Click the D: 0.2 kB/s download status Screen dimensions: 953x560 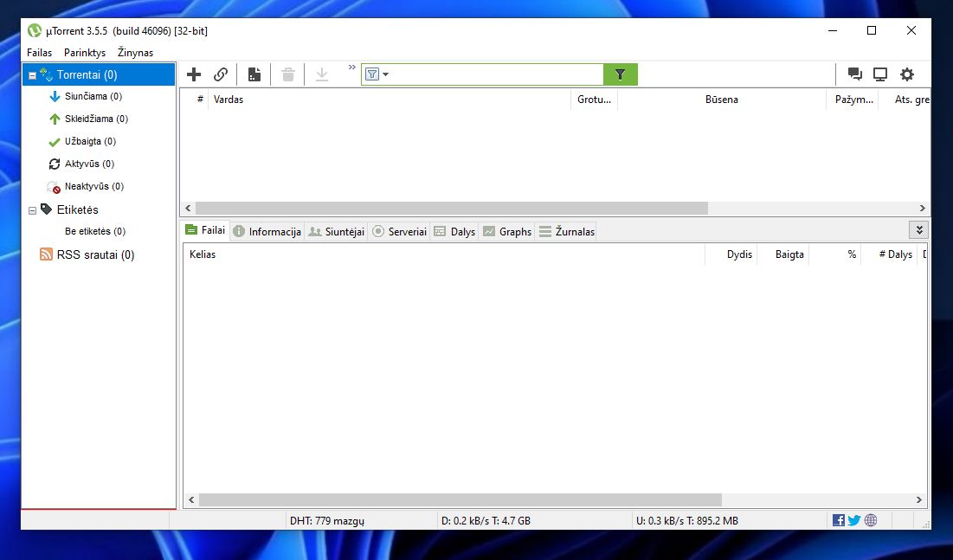pos(486,520)
